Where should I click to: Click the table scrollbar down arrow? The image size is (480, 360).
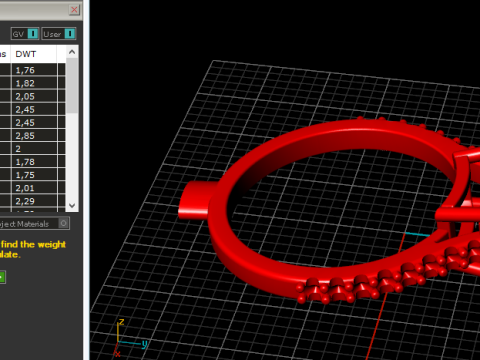click(72, 205)
